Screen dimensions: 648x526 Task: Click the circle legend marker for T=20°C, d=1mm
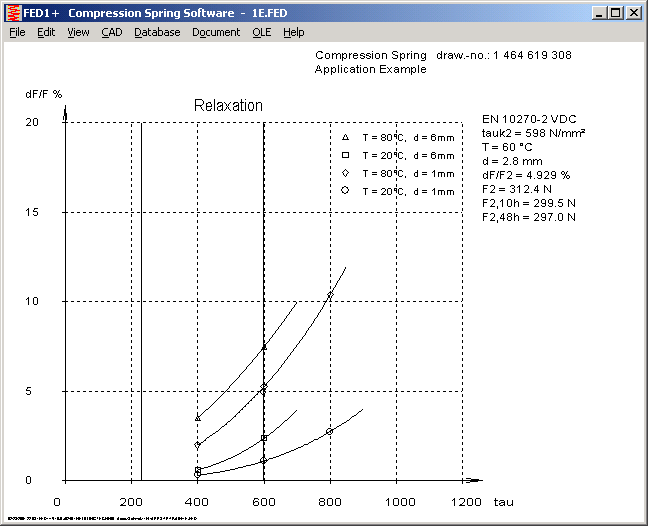[345, 191]
